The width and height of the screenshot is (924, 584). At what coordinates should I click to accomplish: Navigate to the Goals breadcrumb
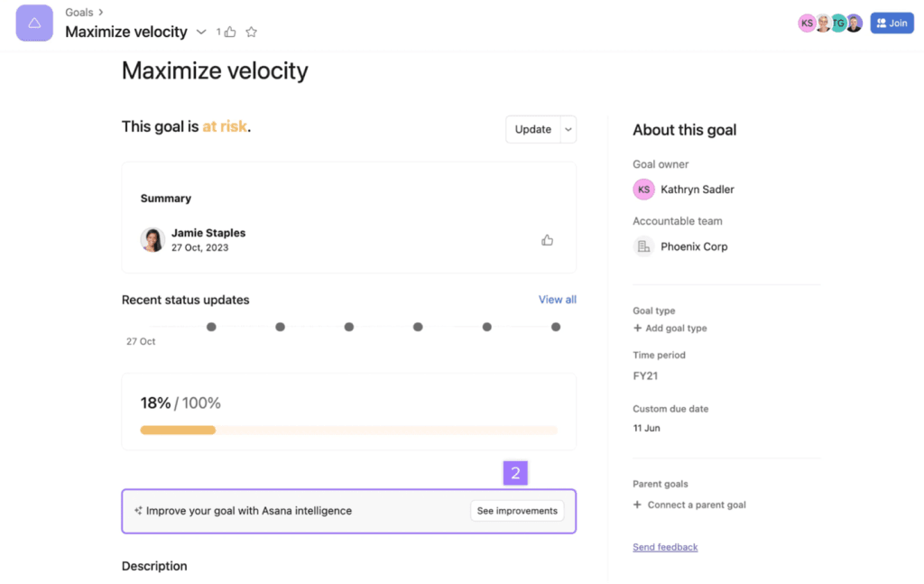(x=79, y=13)
